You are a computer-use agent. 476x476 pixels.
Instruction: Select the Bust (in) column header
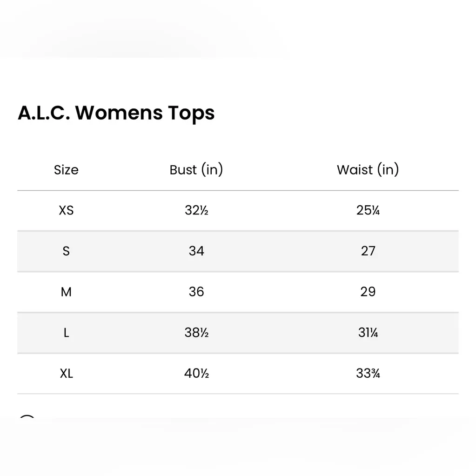[196, 170]
